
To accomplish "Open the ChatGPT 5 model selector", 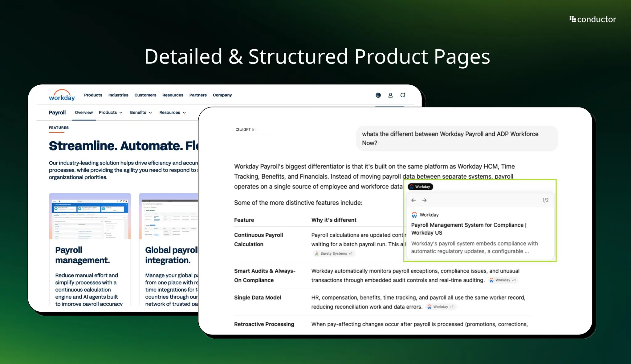I will (x=246, y=129).
